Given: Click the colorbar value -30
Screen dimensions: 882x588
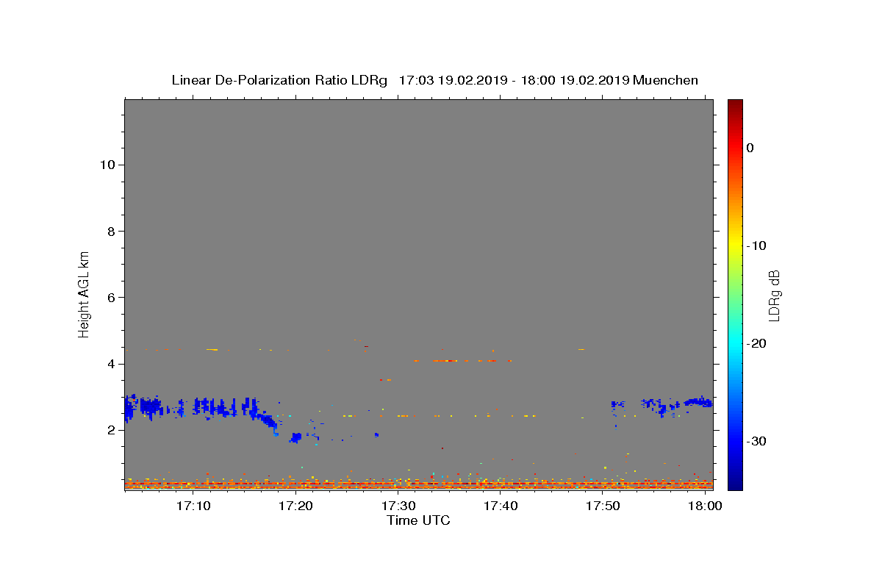Looking at the screenshot, I should (x=756, y=441).
